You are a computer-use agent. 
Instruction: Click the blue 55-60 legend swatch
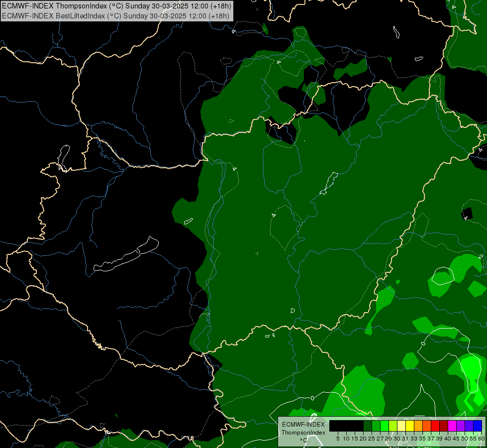pyautogui.click(x=478, y=426)
